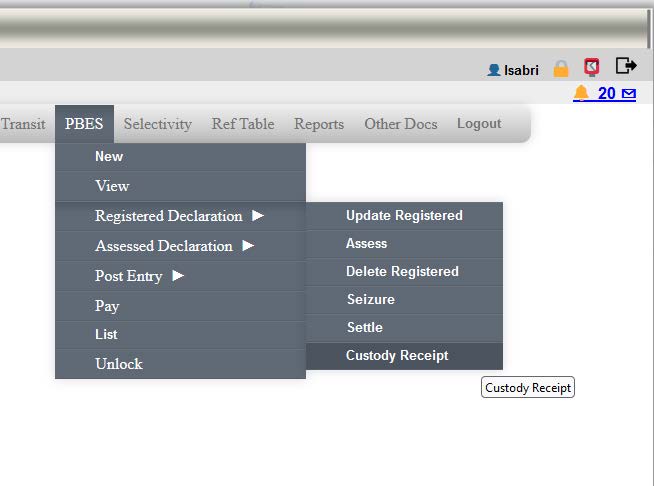This screenshot has height=486, width=654.
Task: Click the orange padlock icon
Action: point(561,68)
